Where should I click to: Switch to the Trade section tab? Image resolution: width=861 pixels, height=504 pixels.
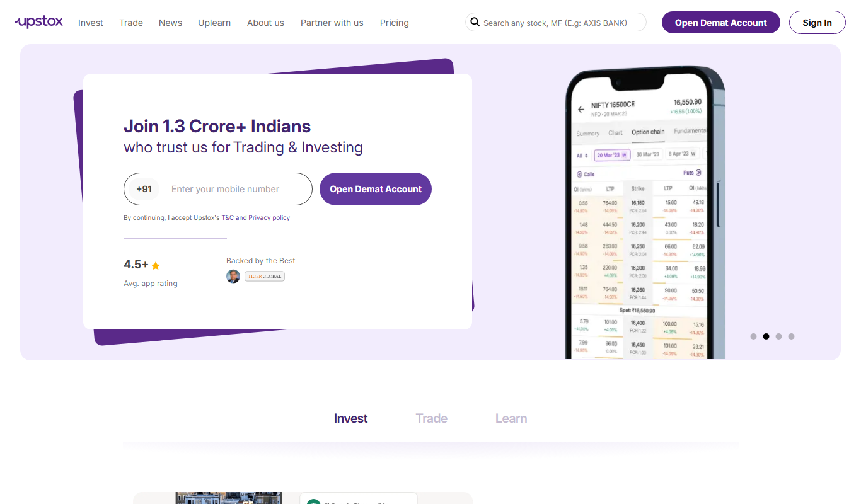[432, 418]
